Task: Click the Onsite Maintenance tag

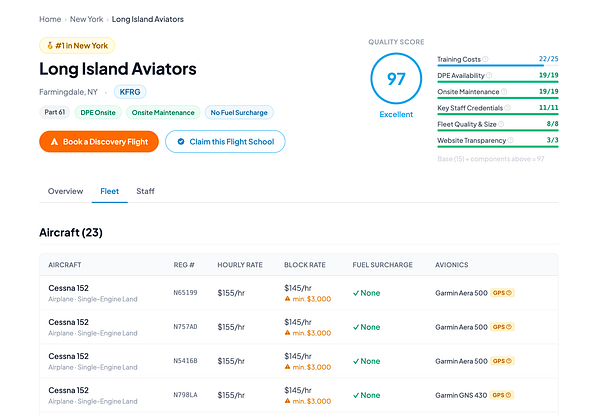Action: point(163,112)
